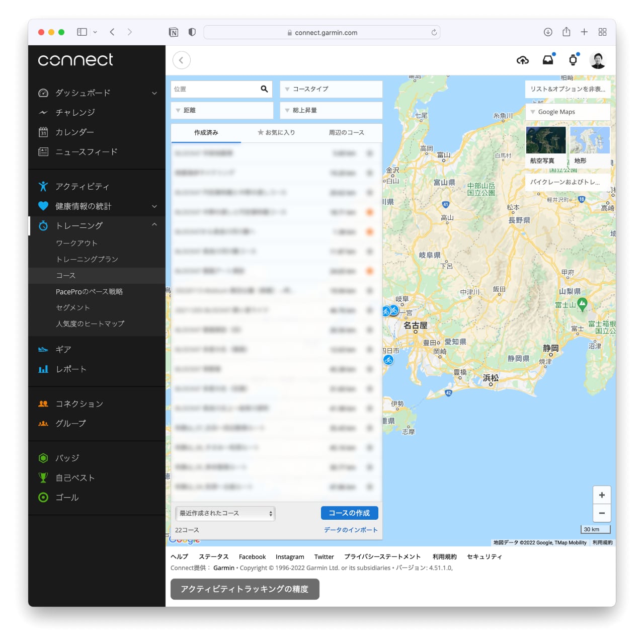The width and height of the screenshot is (644, 644).
Task: Open the inbox notifications icon
Action: coord(548,60)
